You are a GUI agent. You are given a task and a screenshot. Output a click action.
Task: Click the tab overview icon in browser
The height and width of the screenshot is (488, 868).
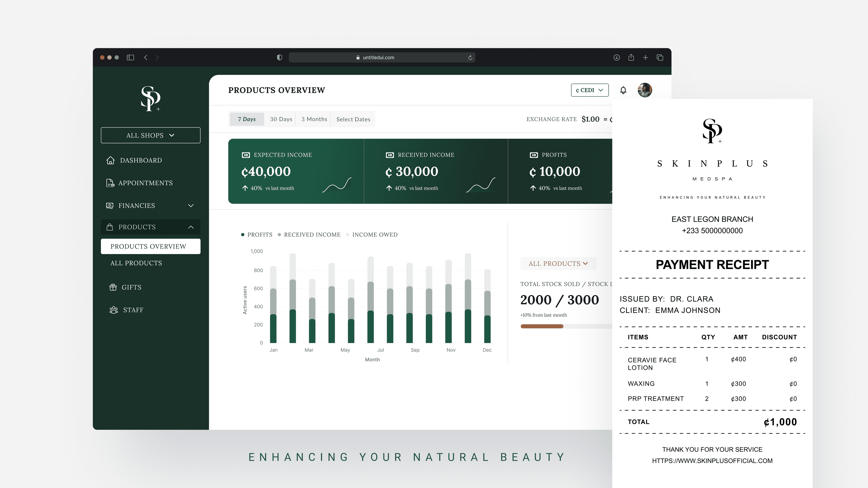[660, 58]
